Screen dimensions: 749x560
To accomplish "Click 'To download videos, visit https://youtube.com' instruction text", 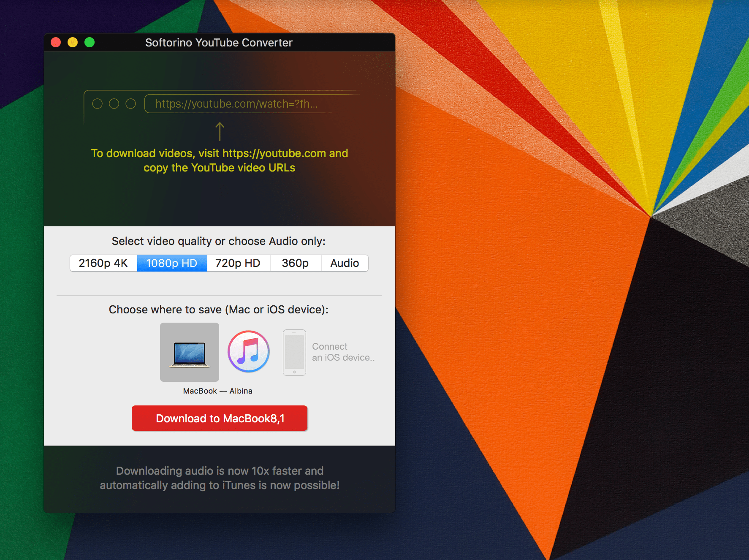I will (220, 160).
